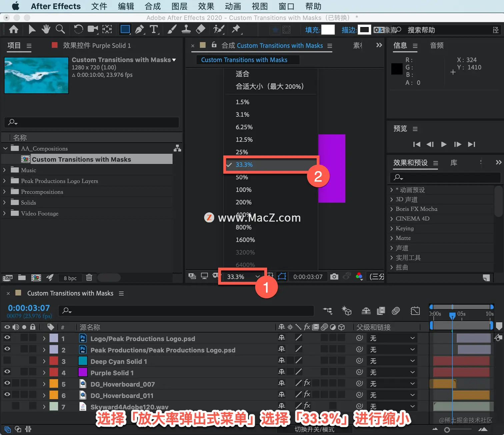Delete selected project item with trash icon

tap(89, 278)
